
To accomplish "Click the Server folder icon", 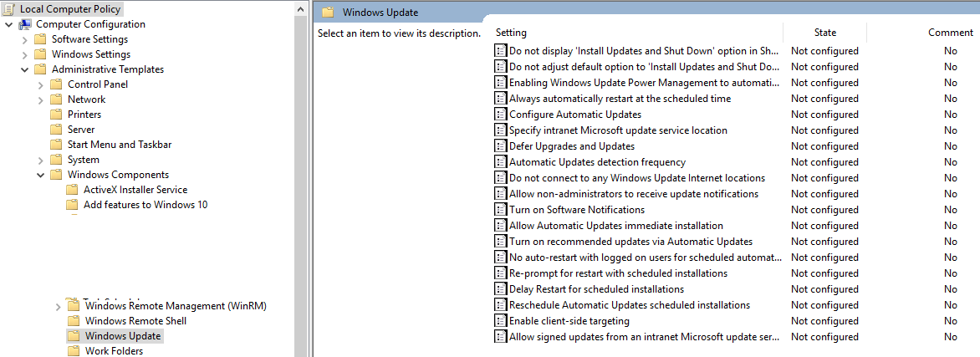I will click(x=57, y=130).
